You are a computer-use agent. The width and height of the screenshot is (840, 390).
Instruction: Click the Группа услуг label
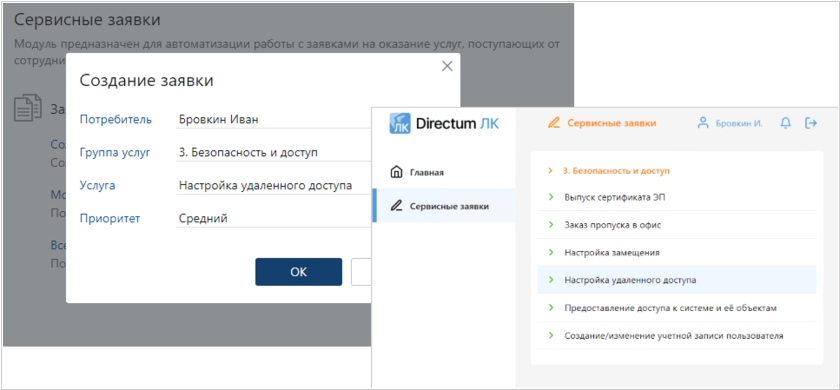pyautogui.click(x=115, y=153)
